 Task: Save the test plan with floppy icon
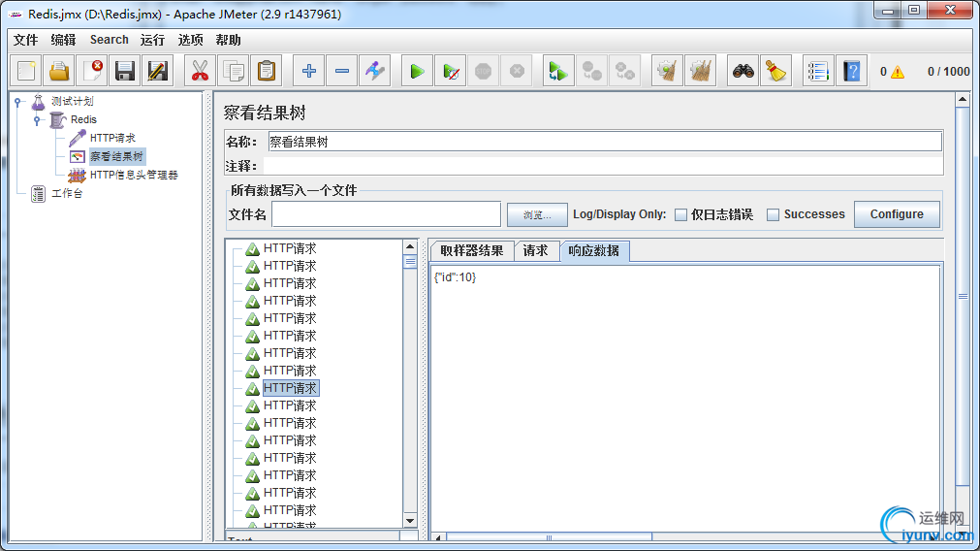point(125,71)
